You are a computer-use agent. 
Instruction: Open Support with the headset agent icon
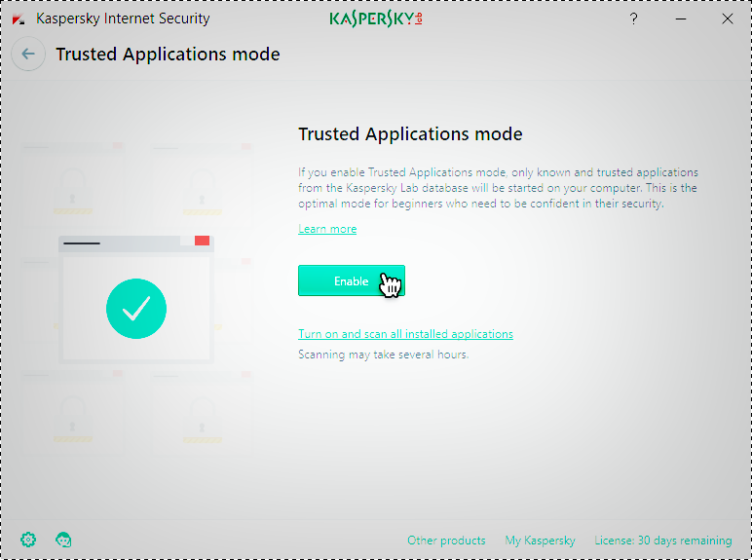64,540
